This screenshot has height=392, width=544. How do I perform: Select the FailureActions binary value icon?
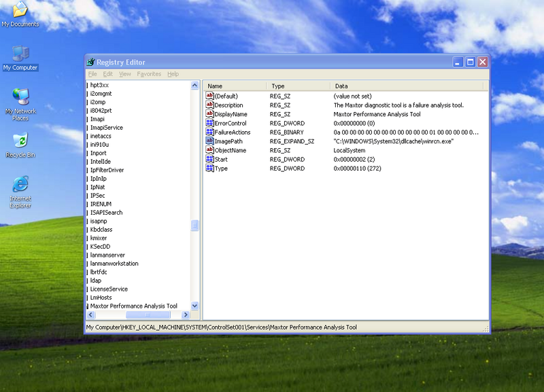point(209,132)
